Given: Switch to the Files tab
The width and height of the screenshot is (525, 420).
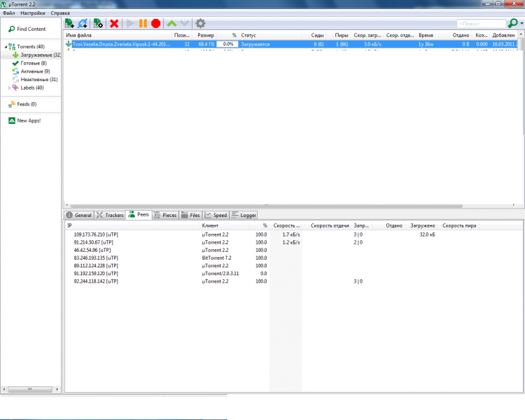Looking at the screenshot, I should pyautogui.click(x=191, y=215).
